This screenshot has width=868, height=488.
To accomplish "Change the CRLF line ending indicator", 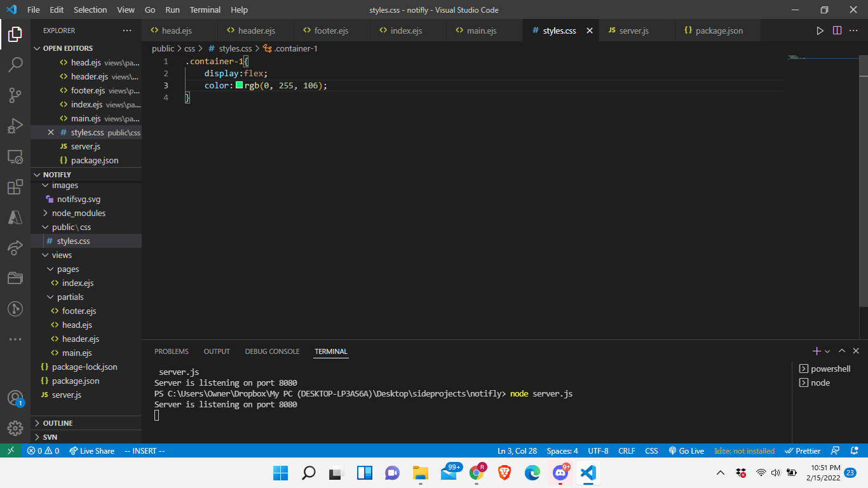I will point(627,451).
